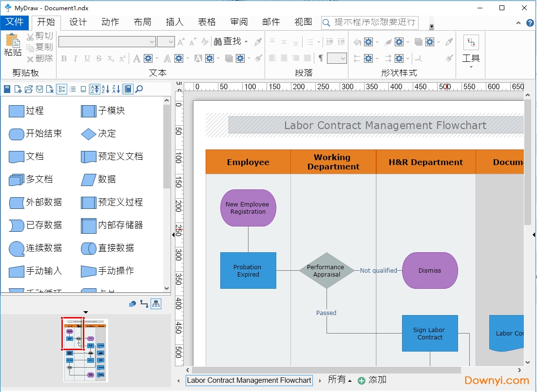Switch to the 插入 ribbon tab

coord(174,22)
